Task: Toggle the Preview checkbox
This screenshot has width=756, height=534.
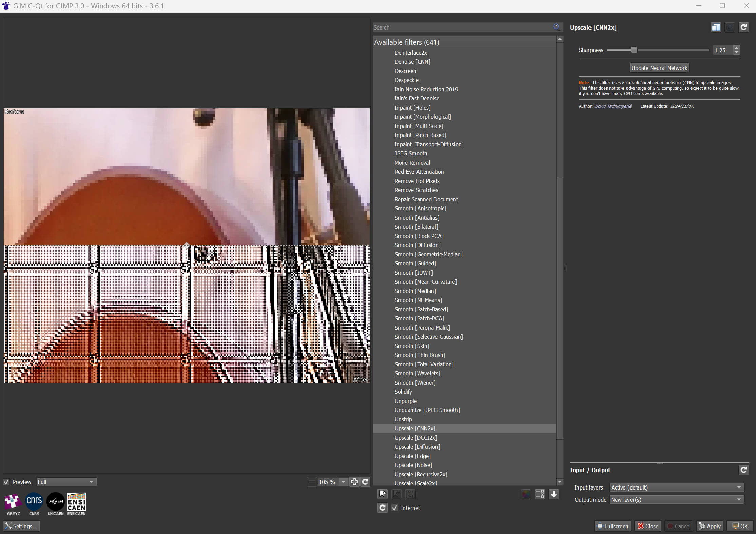Action: (x=6, y=482)
